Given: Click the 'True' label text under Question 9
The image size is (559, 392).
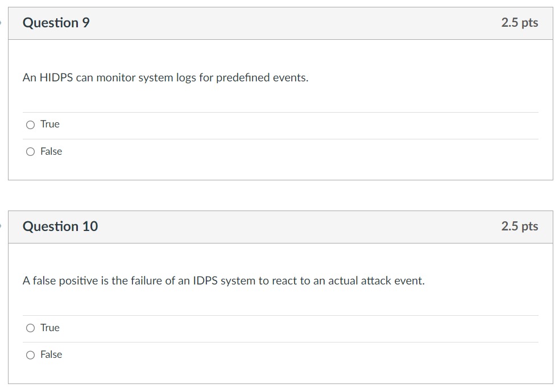Looking at the screenshot, I should coord(50,124).
